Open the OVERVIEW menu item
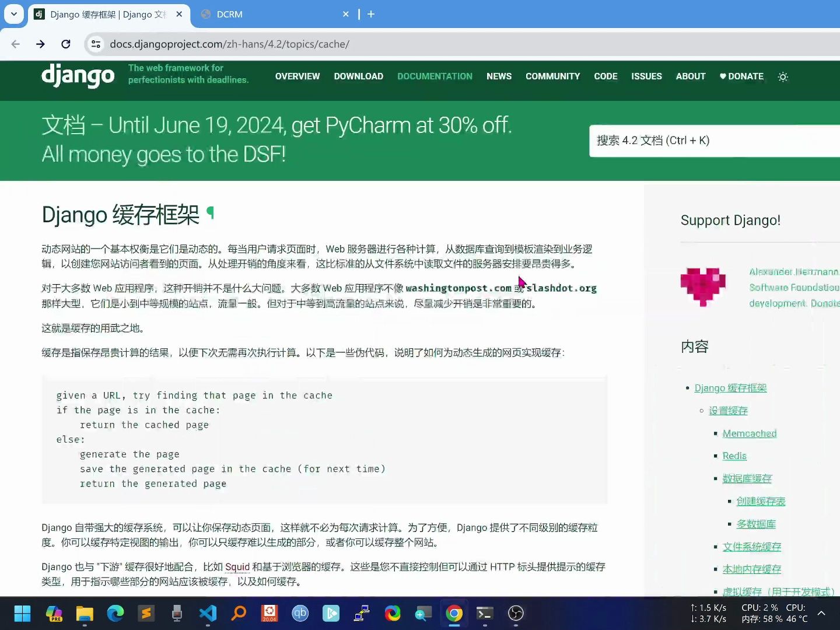Viewport: 840px width, 630px height. coord(297,76)
